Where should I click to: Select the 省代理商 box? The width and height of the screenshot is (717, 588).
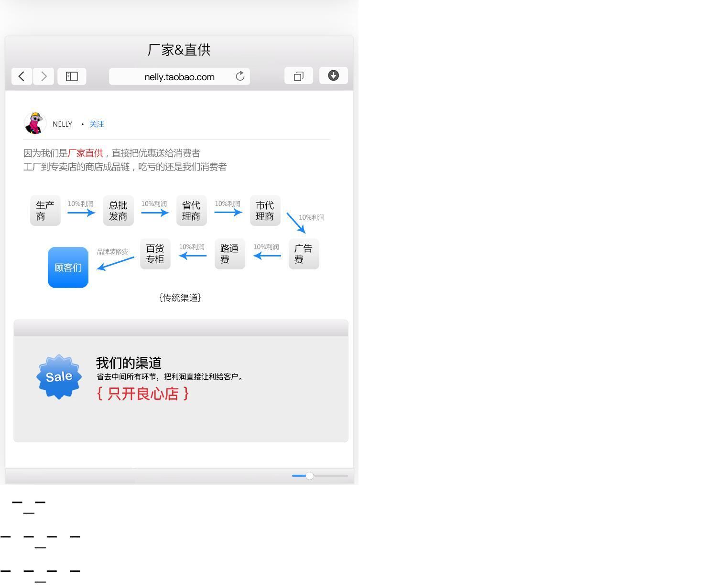(192, 211)
